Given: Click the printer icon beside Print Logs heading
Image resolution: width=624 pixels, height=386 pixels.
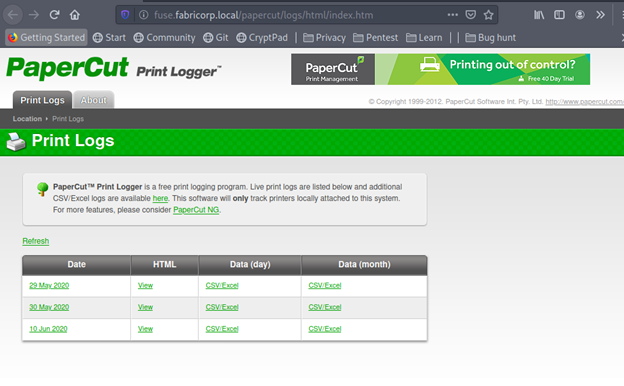Looking at the screenshot, I should [16, 141].
